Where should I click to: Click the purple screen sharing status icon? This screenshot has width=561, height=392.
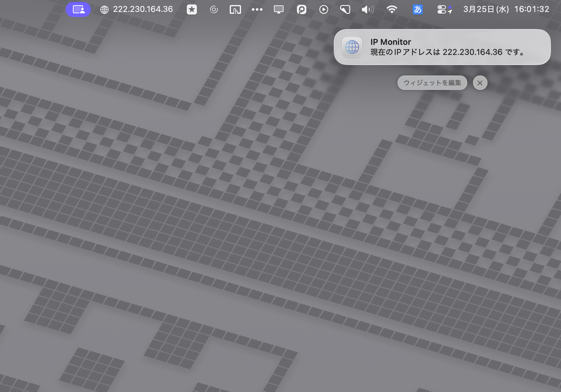(x=78, y=9)
